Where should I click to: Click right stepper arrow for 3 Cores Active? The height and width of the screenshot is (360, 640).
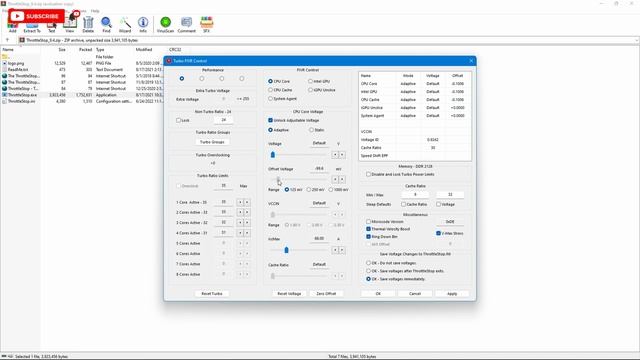247,222
